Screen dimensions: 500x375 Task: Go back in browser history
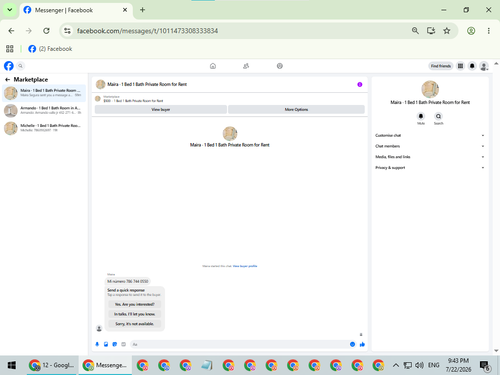[x=11, y=31]
